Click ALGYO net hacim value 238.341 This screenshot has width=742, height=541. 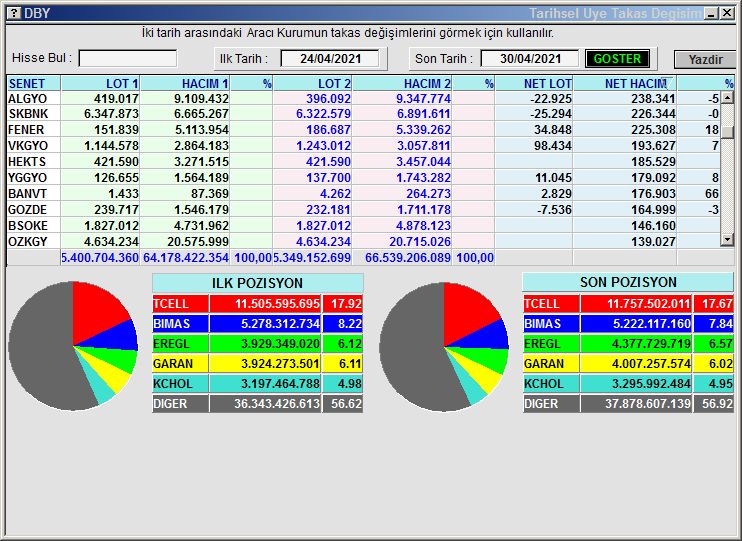pyautogui.click(x=653, y=98)
